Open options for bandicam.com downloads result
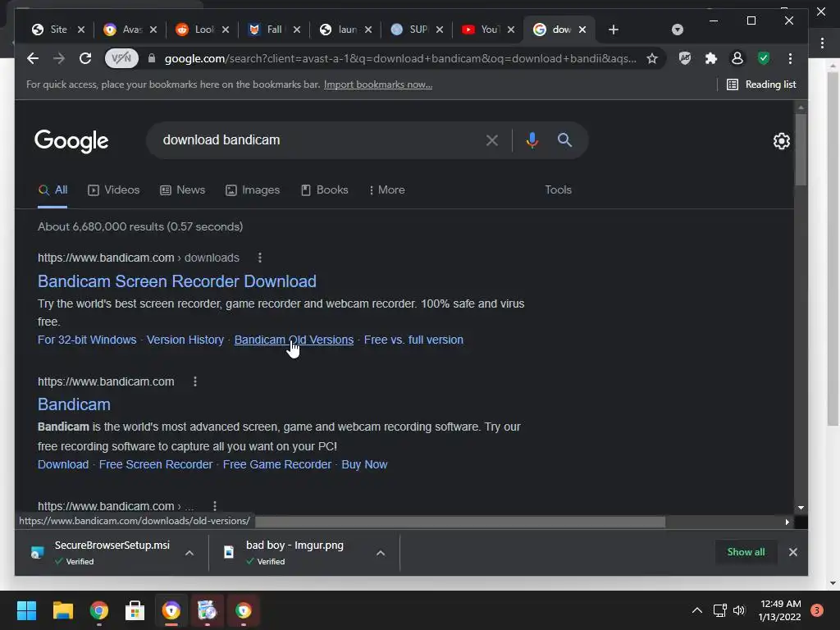This screenshot has height=630, width=840. click(x=260, y=258)
